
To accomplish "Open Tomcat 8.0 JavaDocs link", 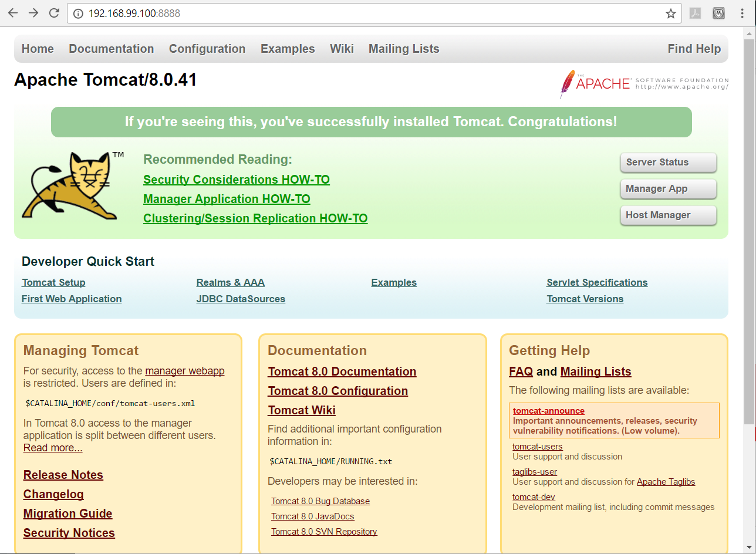I will point(313,516).
